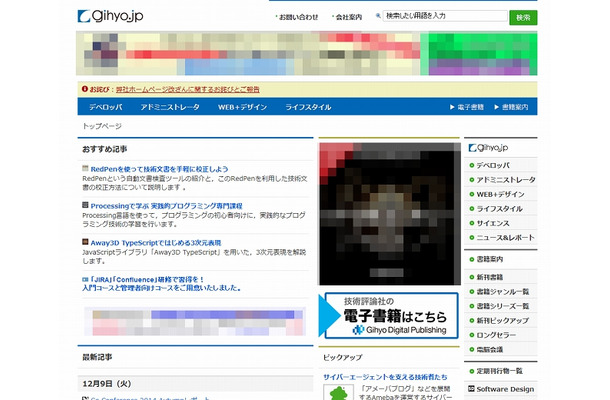Click the warning icon beside お詫び notice
610x400 pixels.
coord(84,89)
